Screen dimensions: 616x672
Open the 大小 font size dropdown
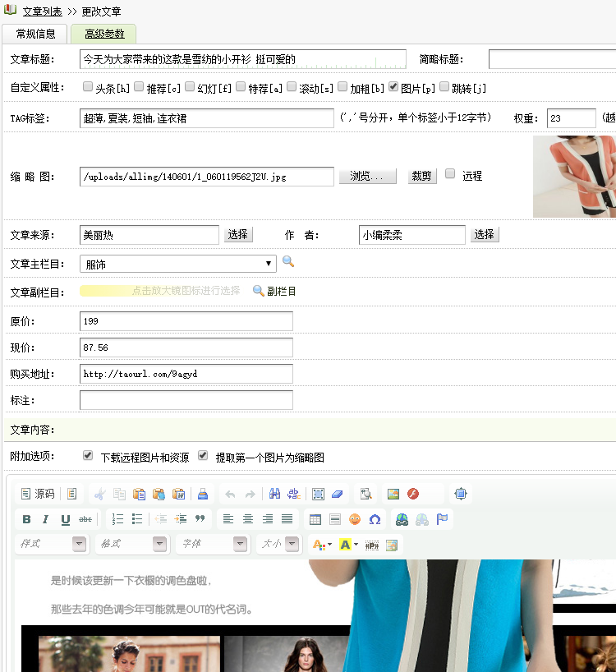pyautogui.click(x=279, y=545)
